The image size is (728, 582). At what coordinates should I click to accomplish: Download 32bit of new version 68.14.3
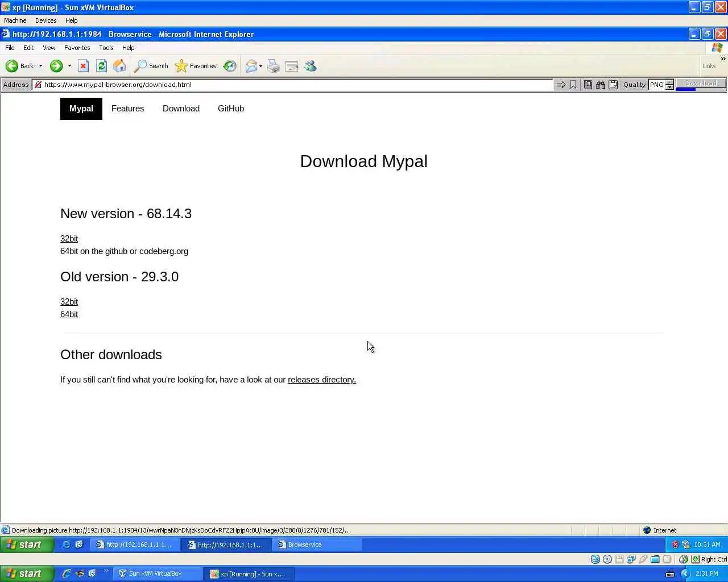click(x=69, y=239)
